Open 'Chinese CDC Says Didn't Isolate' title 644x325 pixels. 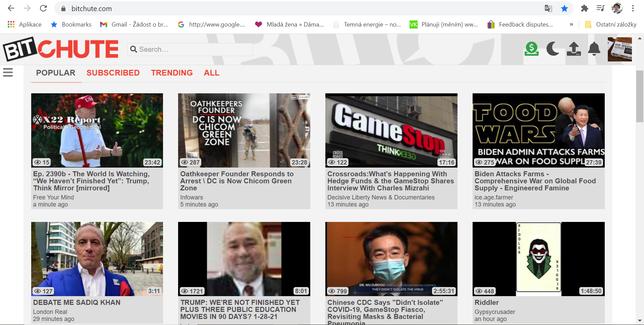[x=385, y=312]
